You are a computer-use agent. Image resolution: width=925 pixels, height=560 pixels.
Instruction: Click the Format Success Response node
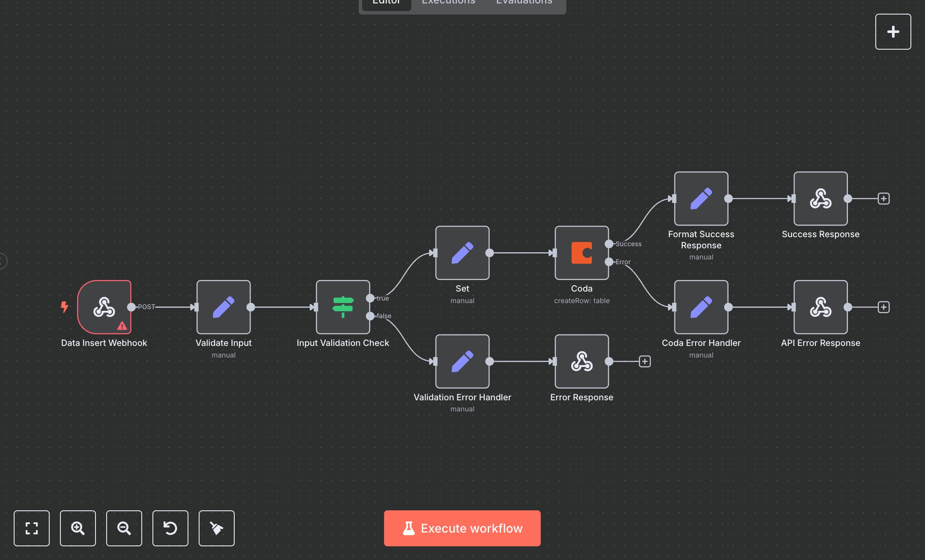[x=701, y=199]
